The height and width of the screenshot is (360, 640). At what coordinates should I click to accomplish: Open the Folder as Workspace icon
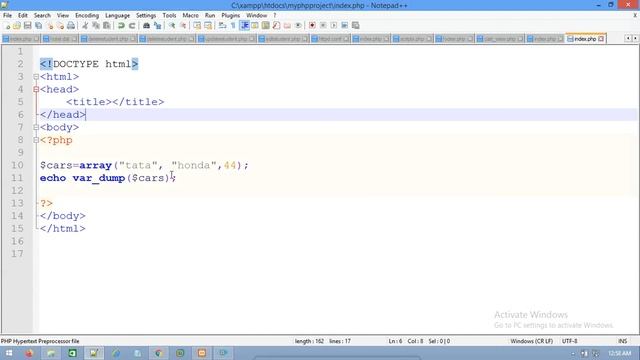(287, 26)
